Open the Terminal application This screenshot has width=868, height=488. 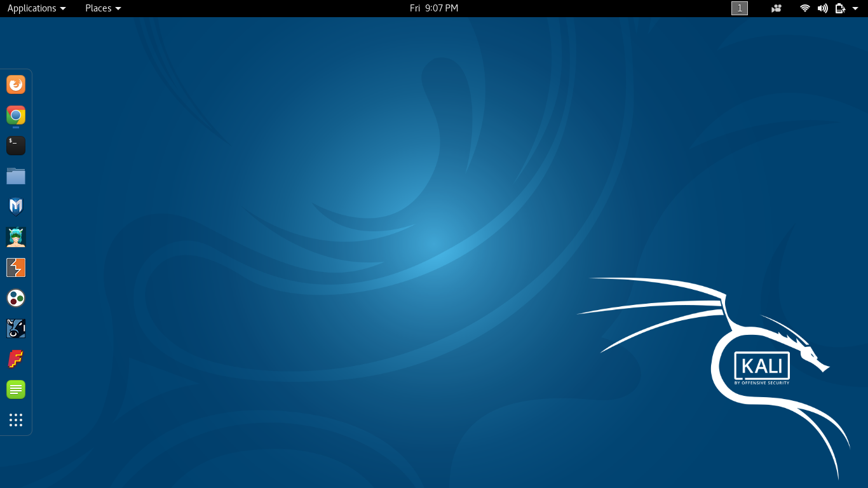pos(16,146)
